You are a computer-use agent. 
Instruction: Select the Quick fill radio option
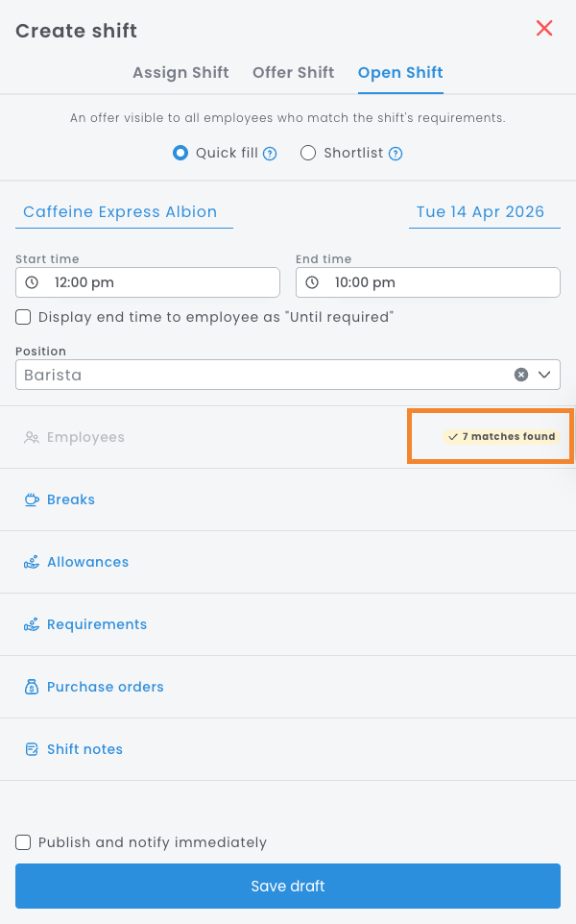click(x=180, y=153)
